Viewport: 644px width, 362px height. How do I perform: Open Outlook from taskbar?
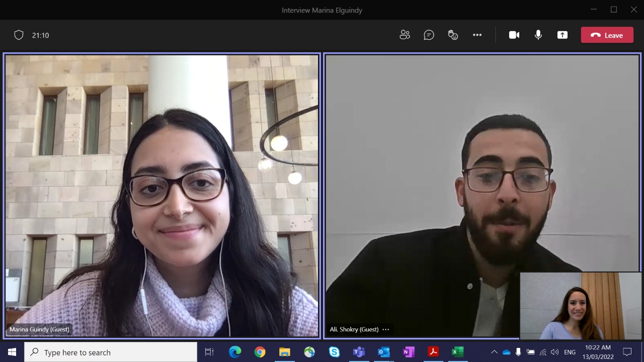click(383, 352)
